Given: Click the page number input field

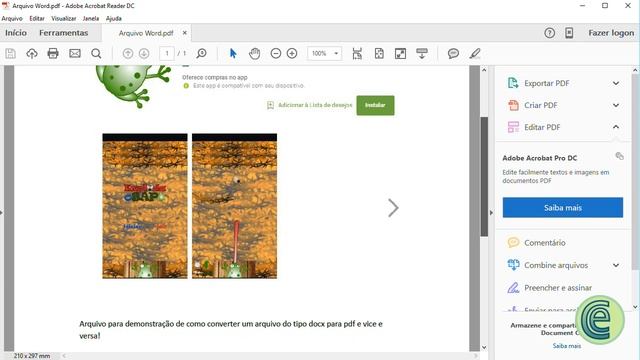Looking at the screenshot, I should coord(167,53).
